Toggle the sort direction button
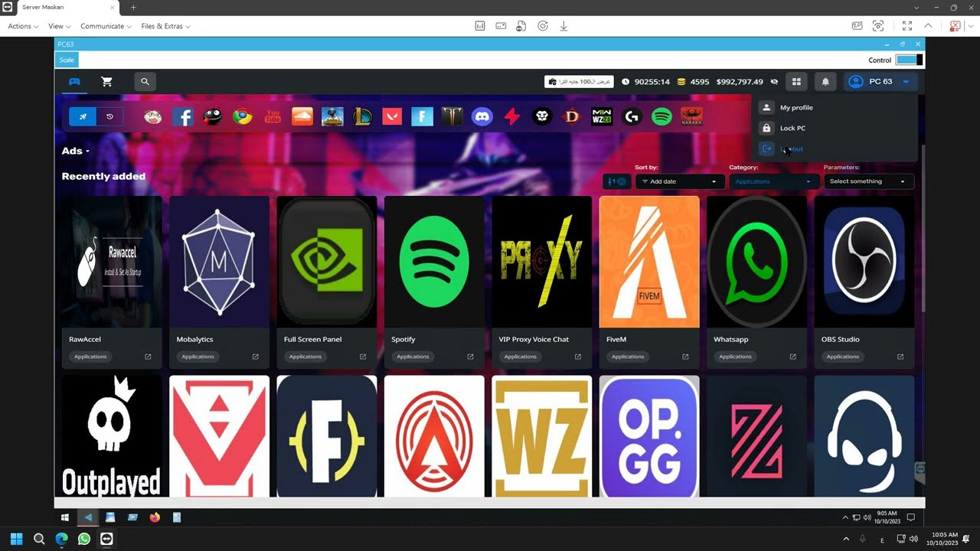 pyautogui.click(x=616, y=181)
